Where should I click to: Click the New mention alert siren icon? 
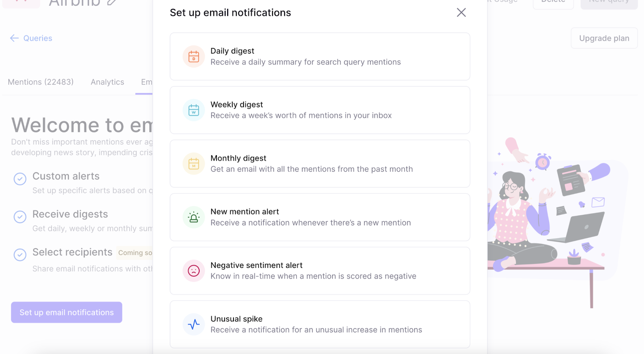[x=194, y=217]
